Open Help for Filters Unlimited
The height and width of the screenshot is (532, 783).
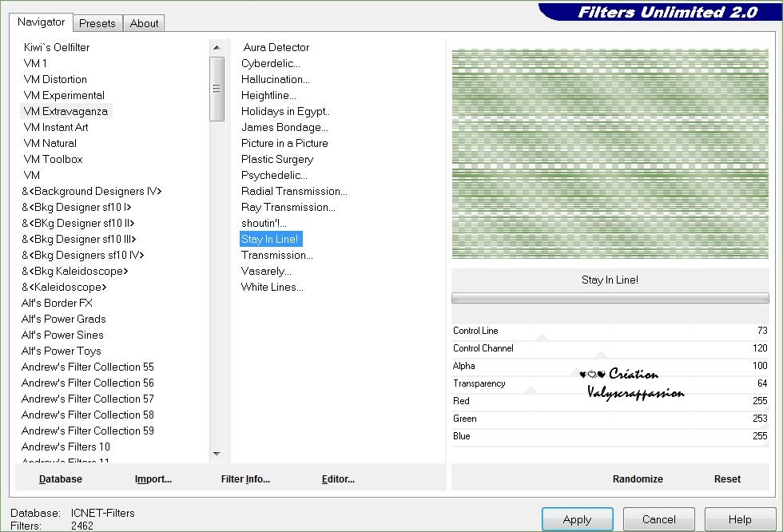740,519
